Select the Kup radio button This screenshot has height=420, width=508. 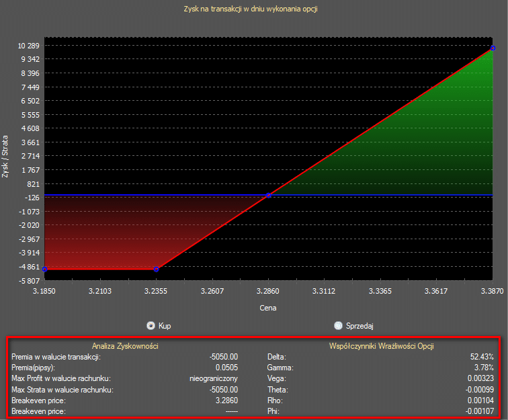click(x=151, y=325)
